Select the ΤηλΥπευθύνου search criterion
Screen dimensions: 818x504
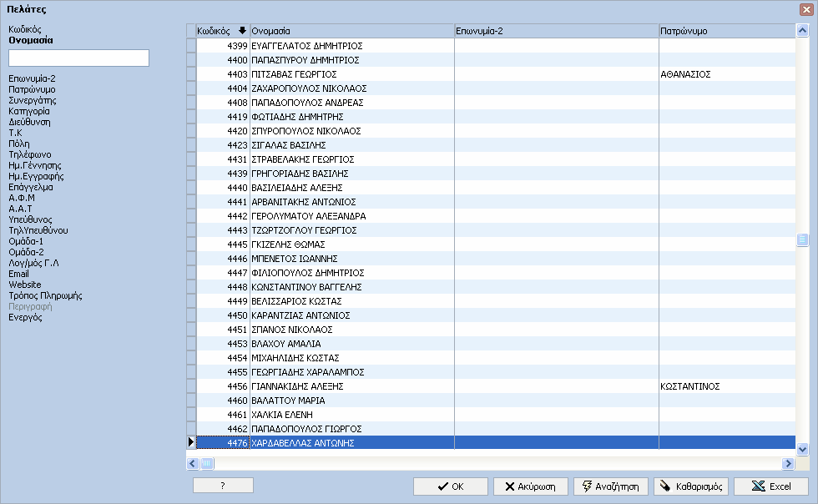click(38, 230)
